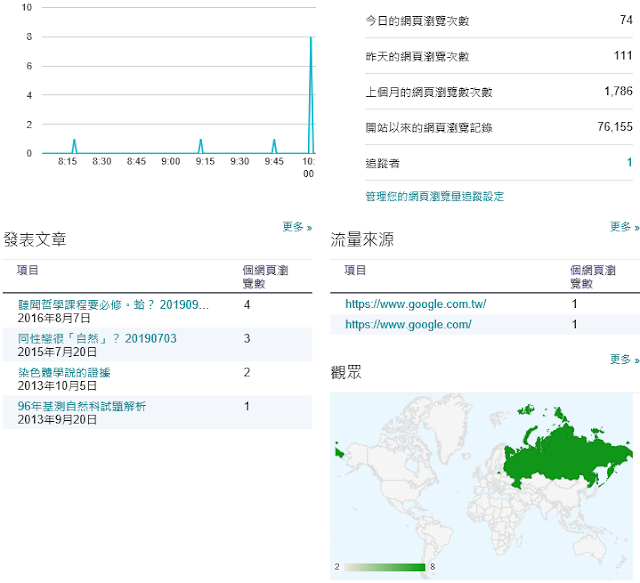Click the green color legend bar under map
Viewport: 640px width, 583px height.
tap(384, 567)
